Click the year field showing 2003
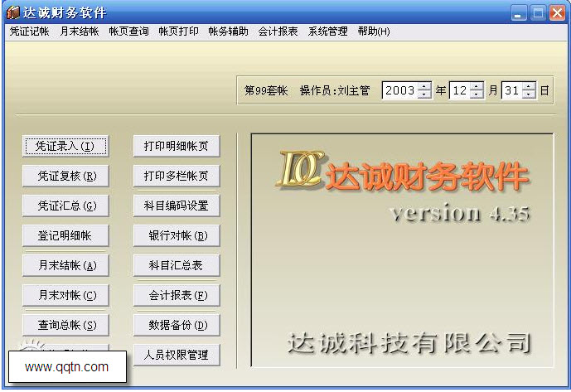 (x=400, y=90)
